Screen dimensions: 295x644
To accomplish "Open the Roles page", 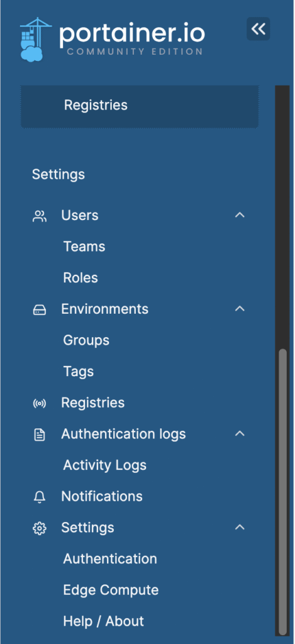I will coord(81,277).
